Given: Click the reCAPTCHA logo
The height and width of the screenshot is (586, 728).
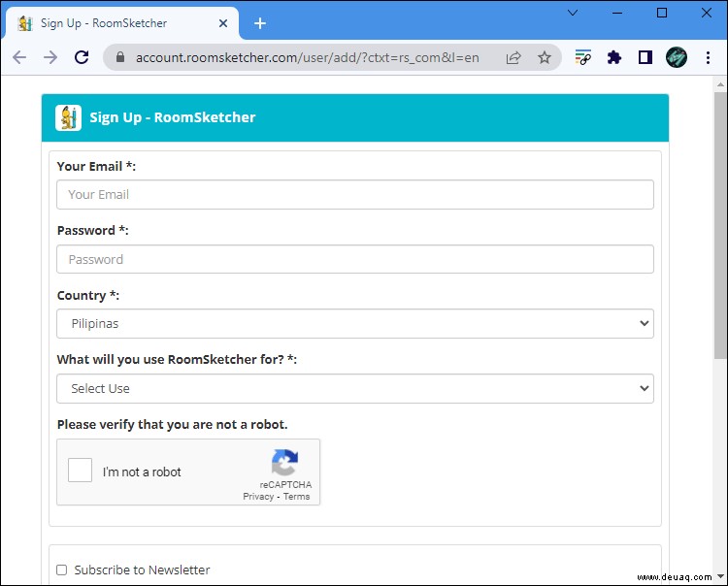Looking at the screenshot, I should 284,462.
